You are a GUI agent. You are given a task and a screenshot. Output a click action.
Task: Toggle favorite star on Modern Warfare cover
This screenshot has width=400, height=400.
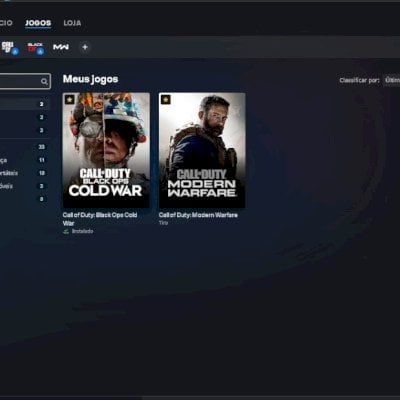(x=166, y=99)
